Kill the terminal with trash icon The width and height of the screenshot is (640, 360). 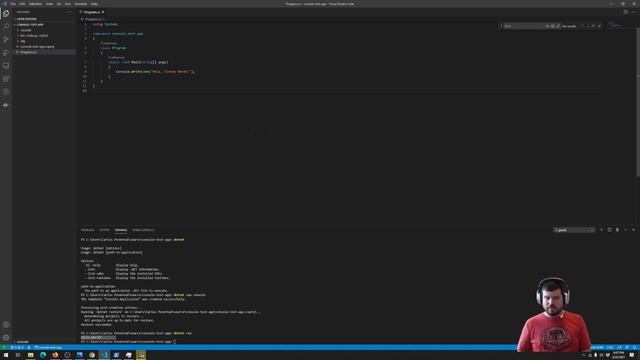[x=617, y=230]
